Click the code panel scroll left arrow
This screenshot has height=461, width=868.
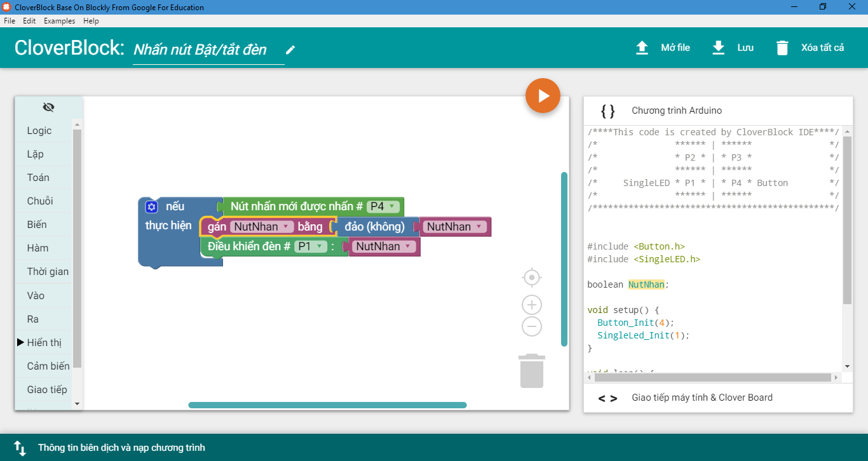589,378
